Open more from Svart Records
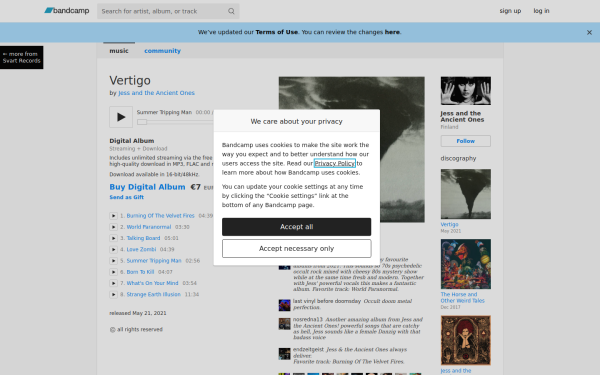This screenshot has width=600, height=375. 21,57
